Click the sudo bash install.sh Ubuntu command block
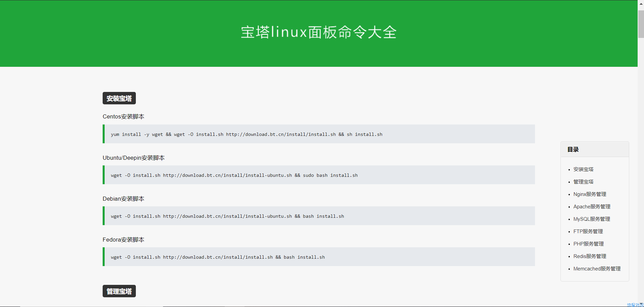 click(x=319, y=175)
